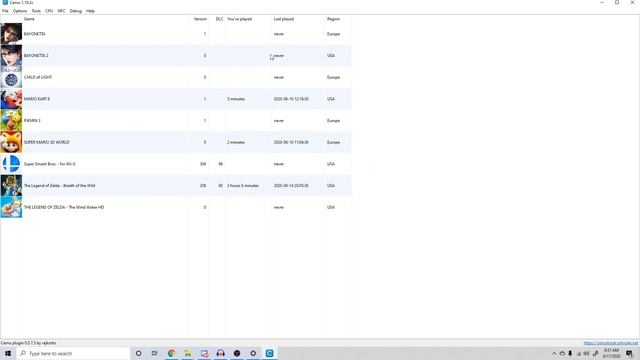
Task: Open the volume control in tray
Action: [587, 353]
